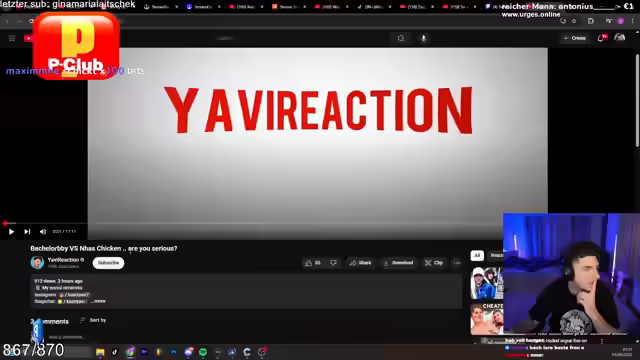The height and width of the screenshot is (360, 640).
Task: Start voice search with the microphone icon
Action: coord(423,38)
